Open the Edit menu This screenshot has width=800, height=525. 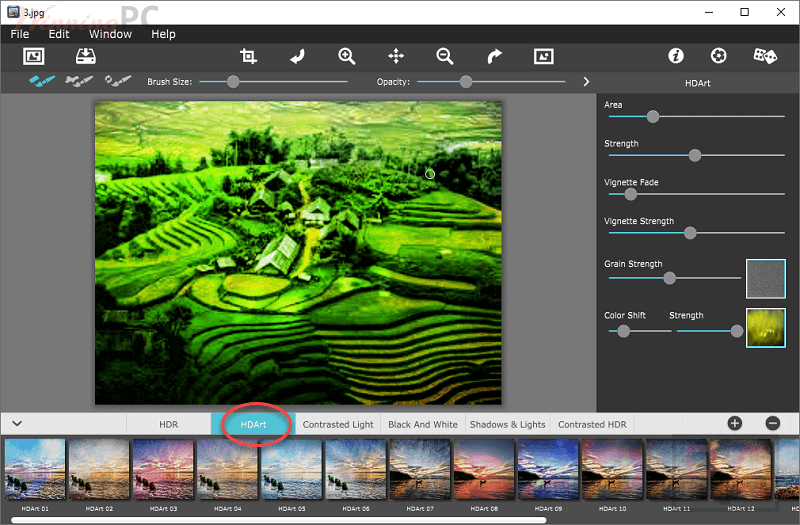[x=59, y=34]
